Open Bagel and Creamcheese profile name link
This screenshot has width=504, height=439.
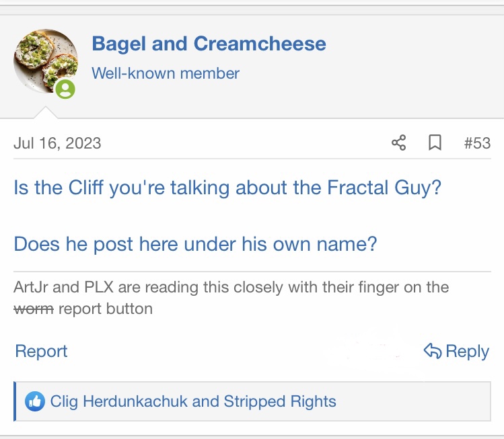[209, 44]
